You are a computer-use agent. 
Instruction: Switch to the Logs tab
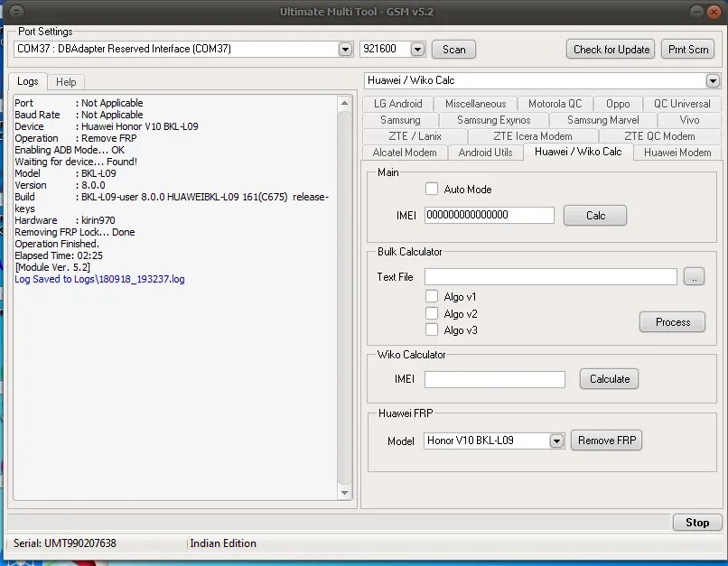click(x=27, y=81)
